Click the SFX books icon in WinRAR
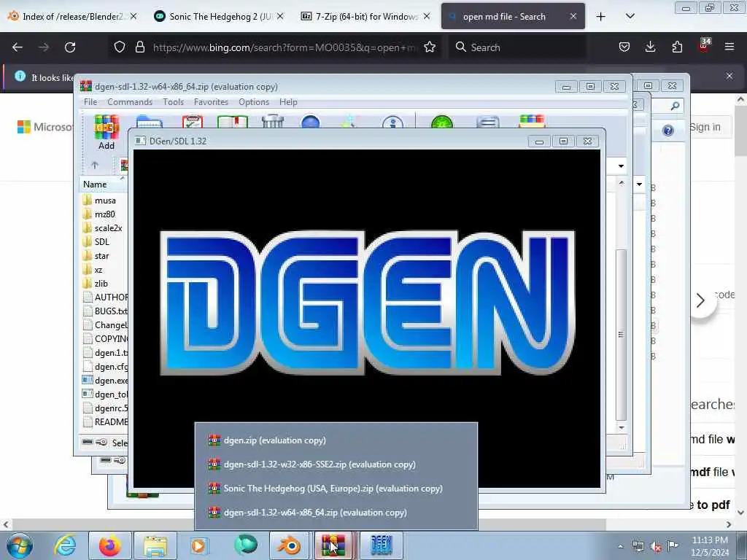 (x=532, y=122)
